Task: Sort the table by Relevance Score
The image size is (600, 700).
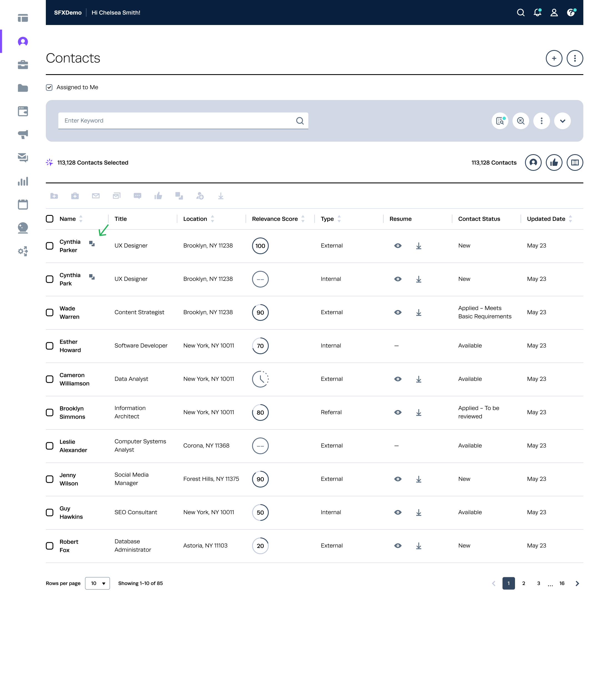Action: pyautogui.click(x=302, y=219)
